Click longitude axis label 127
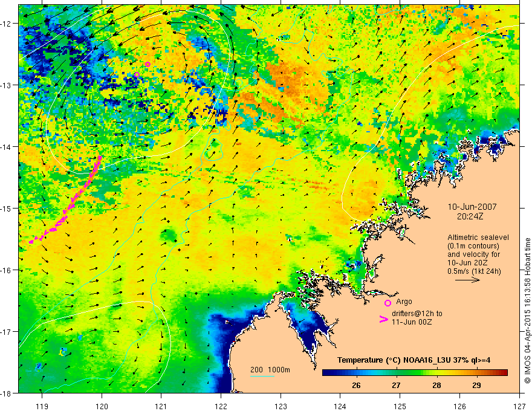The image size is (532, 411). click(519, 406)
